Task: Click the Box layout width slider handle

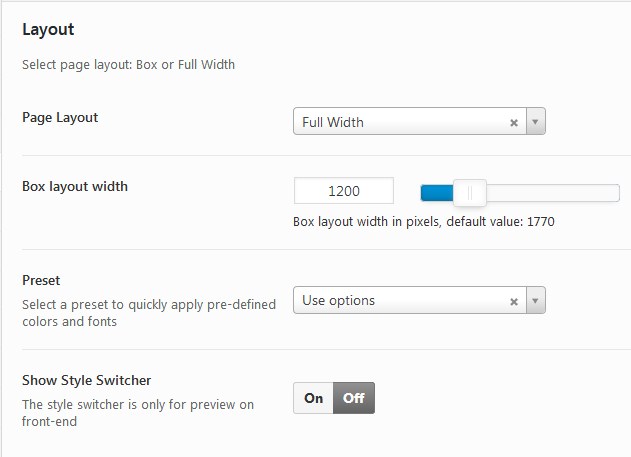Action: point(470,193)
